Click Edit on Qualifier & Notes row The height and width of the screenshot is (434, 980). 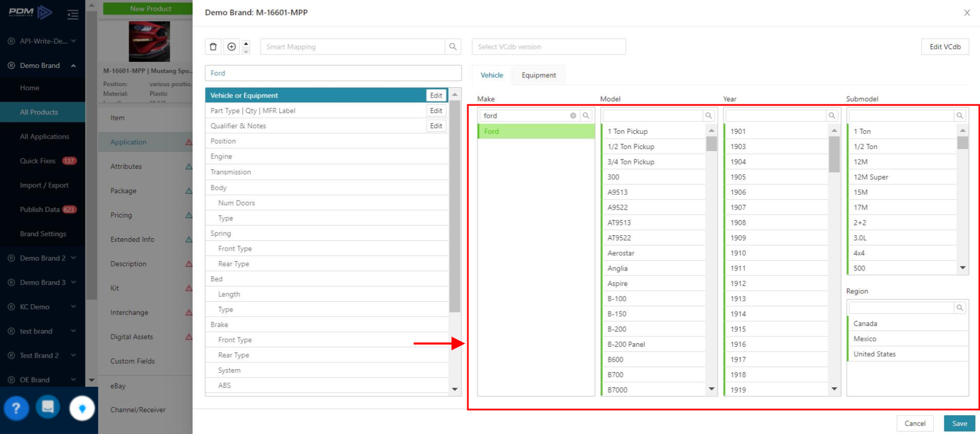pyautogui.click(x=436, y=126)
